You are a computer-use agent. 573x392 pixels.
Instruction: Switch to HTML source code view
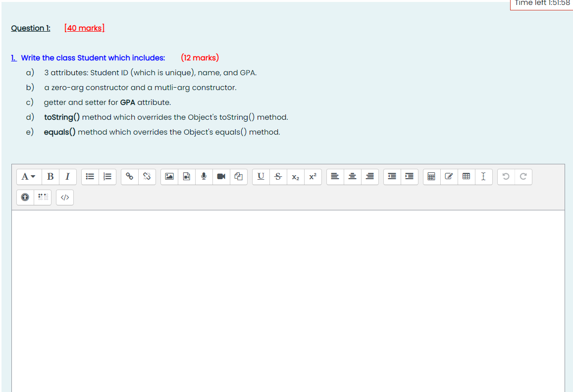(x=64, y=197)
